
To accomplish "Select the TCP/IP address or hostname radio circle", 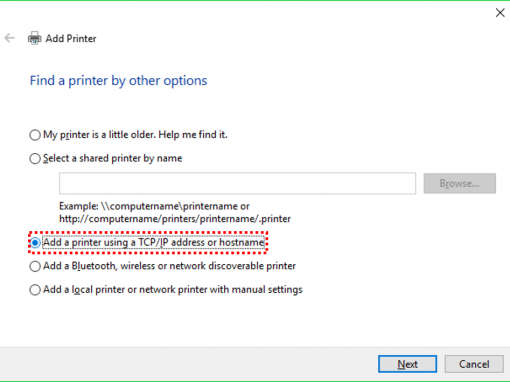I will click(x=35, y=243).
